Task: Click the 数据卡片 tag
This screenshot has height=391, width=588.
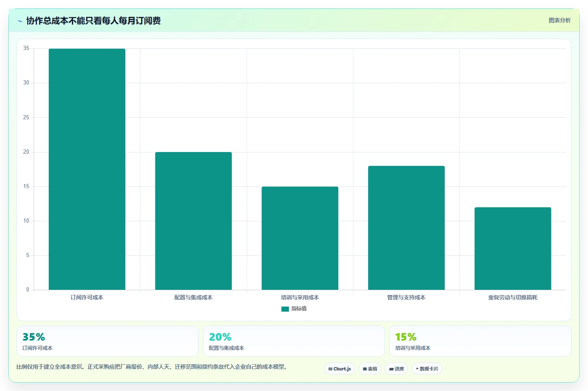Action: pyautogui.click(x=427, y=369)
